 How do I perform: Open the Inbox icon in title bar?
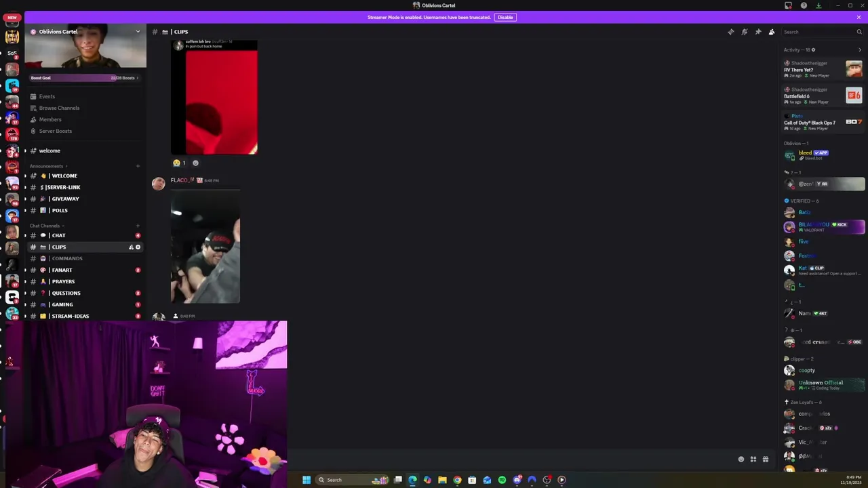click(x=788, y=5)
